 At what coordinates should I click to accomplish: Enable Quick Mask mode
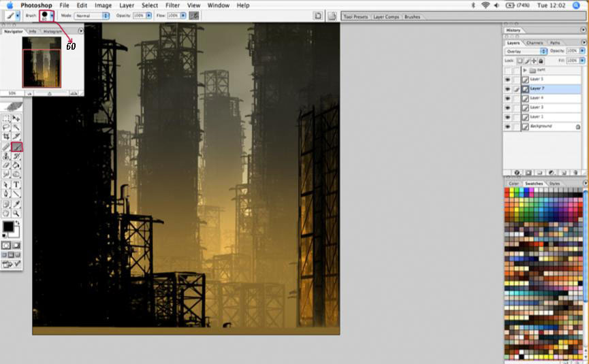pos(16,246)
